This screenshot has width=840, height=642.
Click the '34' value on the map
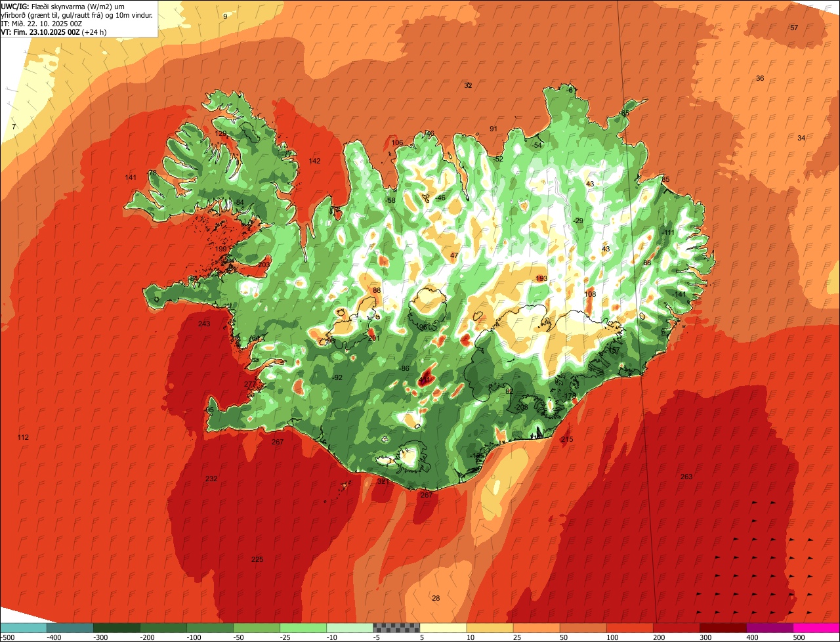[x=801, y=138]
